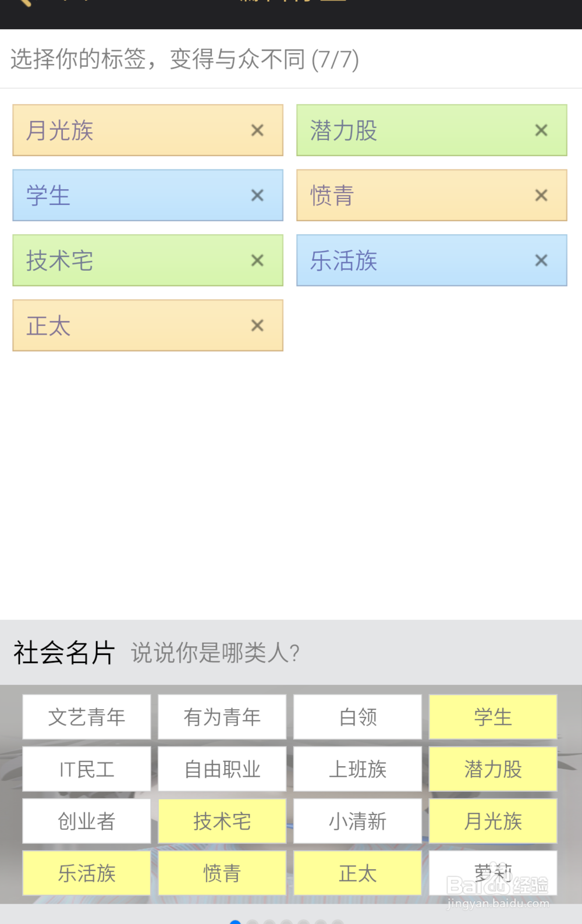Pick the 自由职业 tag
The image size is (582, 924).
pos(222,769)
